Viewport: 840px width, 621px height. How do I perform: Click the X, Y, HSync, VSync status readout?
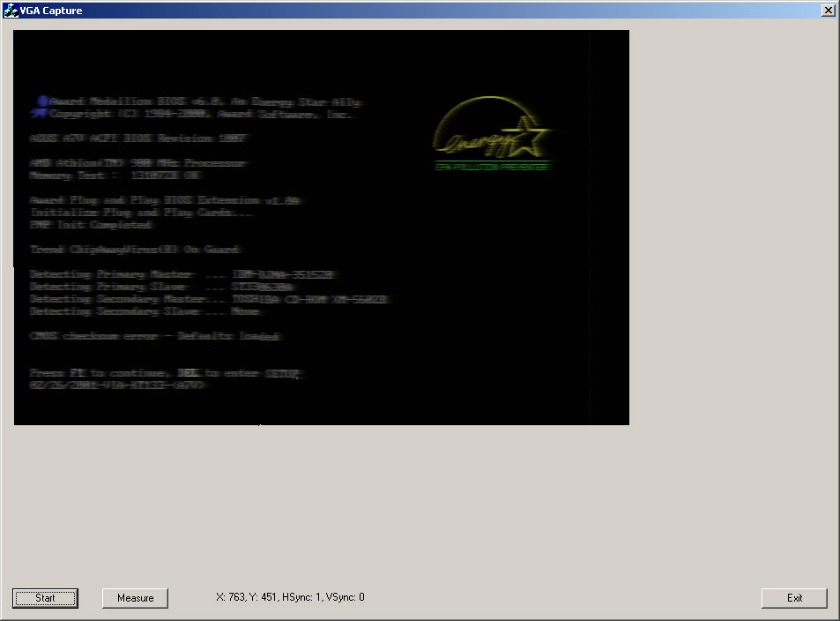tap(290, 597)
